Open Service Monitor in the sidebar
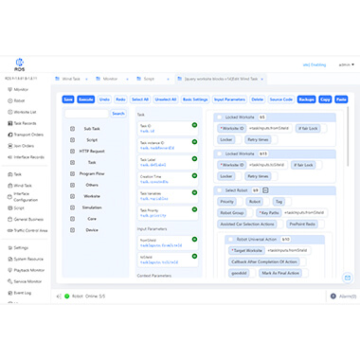 26,282
